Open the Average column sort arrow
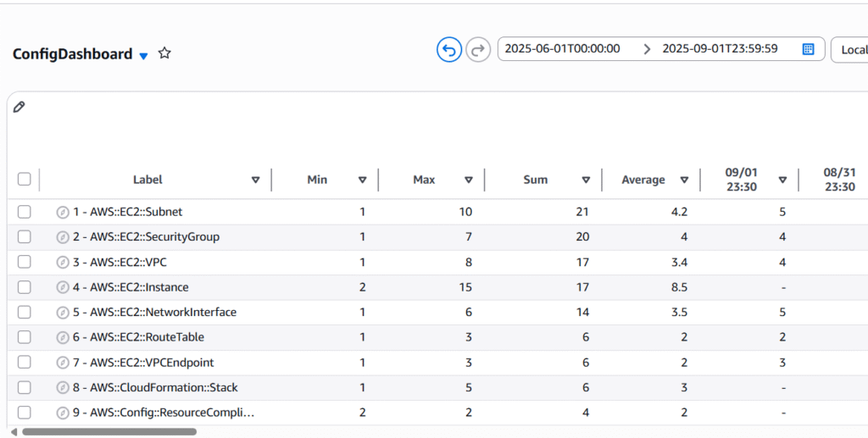 tap(683, 180)
